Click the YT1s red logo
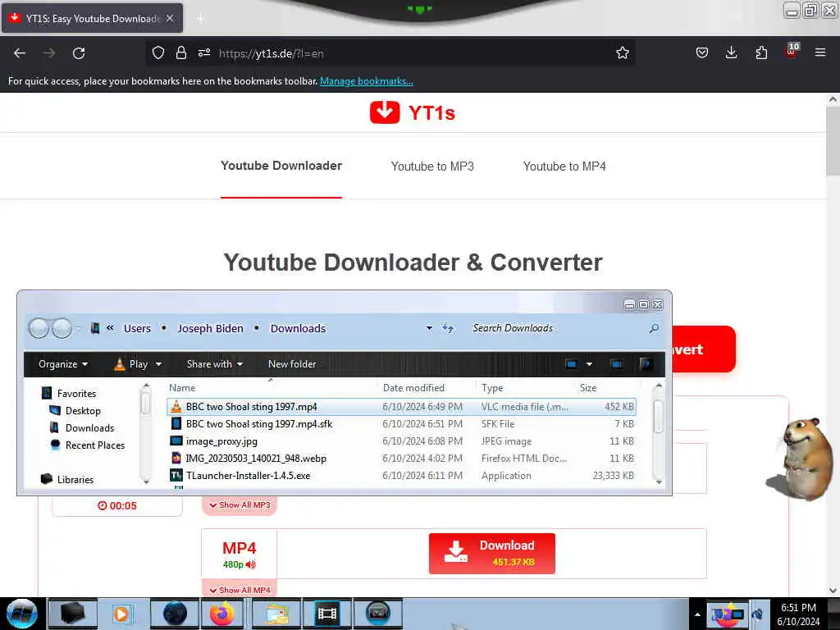The image size is (840, 630). 413,112
